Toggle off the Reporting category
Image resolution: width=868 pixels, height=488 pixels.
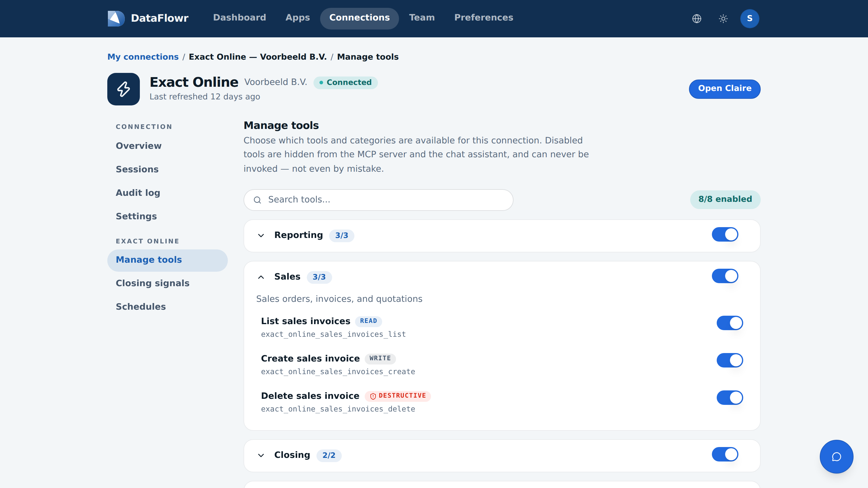725,234
